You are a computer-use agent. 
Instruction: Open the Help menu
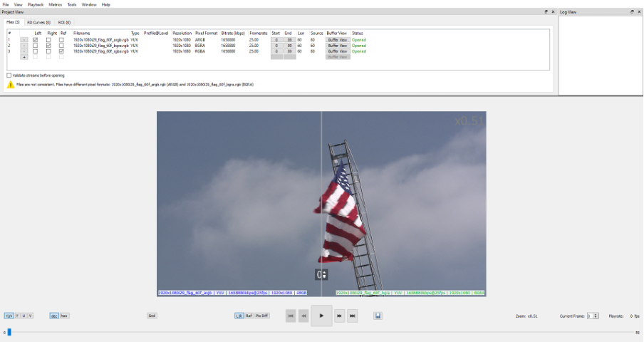[105, 4]
